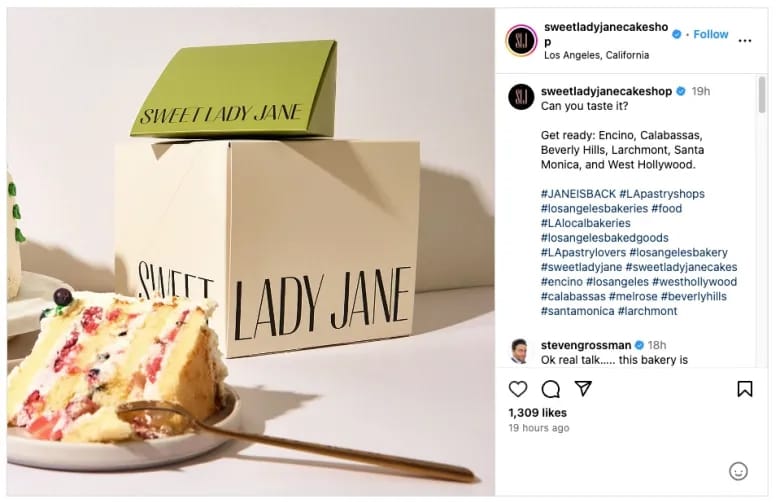Open emoji picker smiley icon

pos(738,471)
